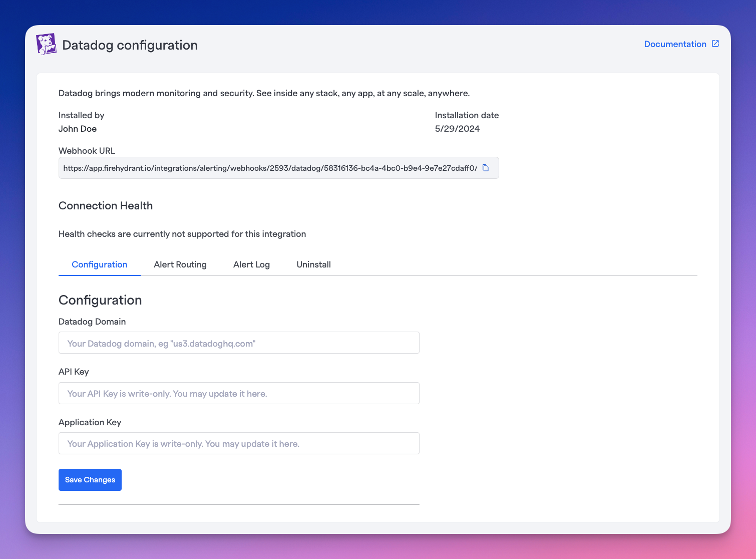Click the 'Webhook URL' label
This screenshot has width=756, height=559.
click(x=87, y=151)
